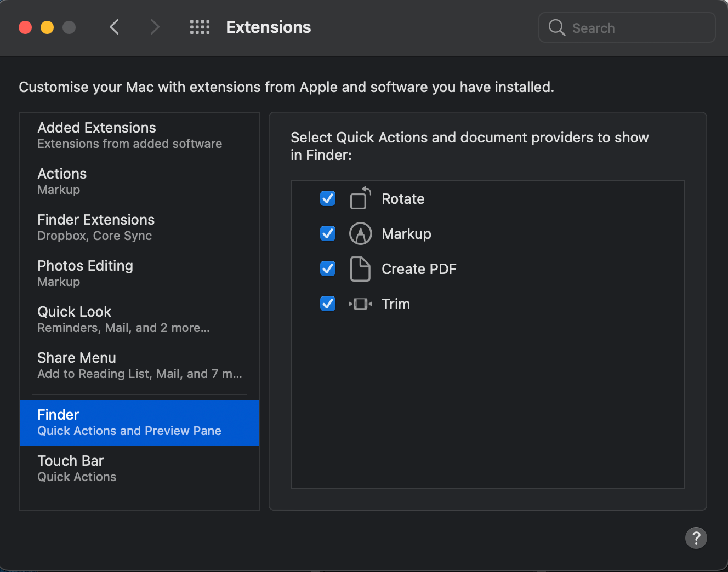The image size is (728, 572).
Task: Toggle the Trim checkbox
Action: coord(328,304)
